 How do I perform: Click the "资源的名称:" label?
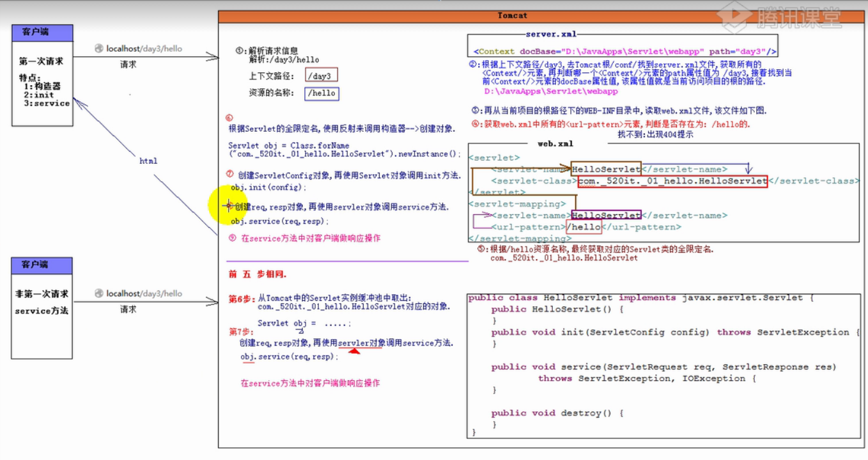point(272,93)
